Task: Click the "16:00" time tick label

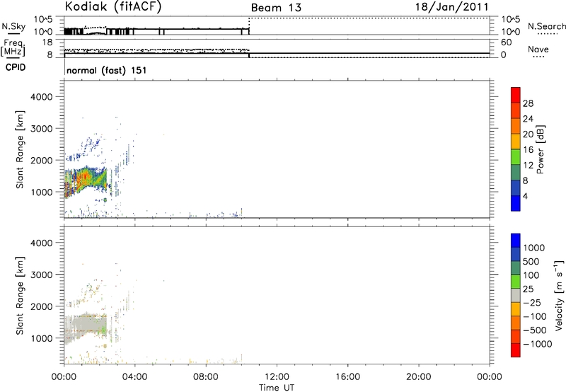Action: click(347, 377)
